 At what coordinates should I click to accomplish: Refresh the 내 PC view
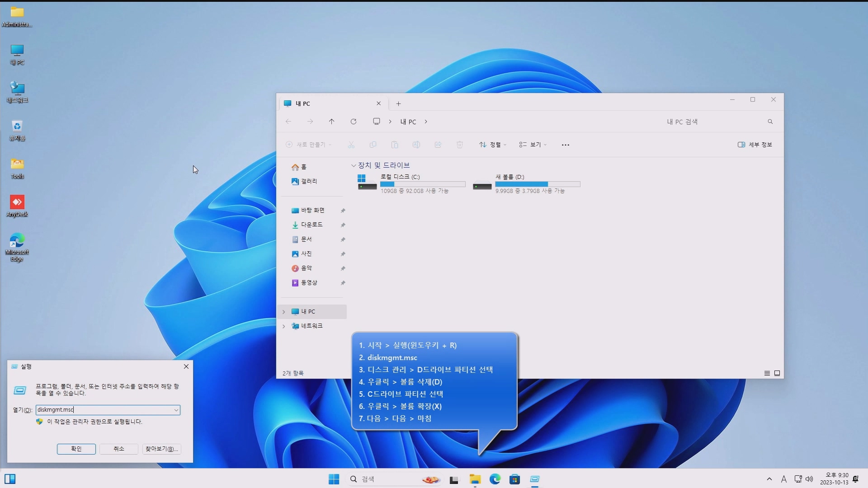coord(354,122)
